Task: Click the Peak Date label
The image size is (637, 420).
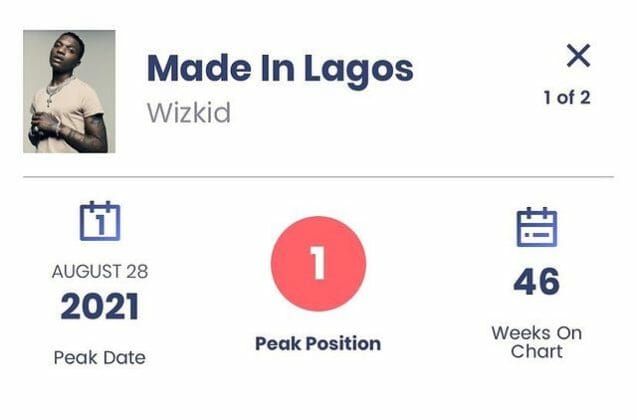Action: click(100, 357)
